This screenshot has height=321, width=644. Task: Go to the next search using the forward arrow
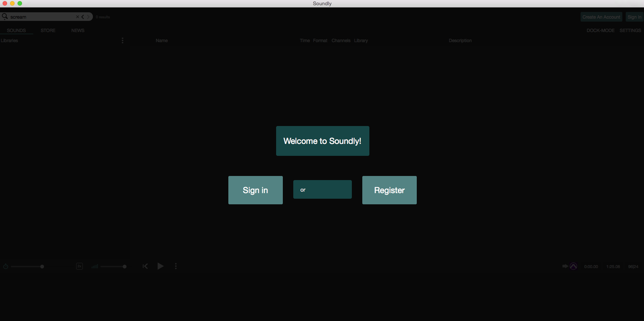pyautogui.click(x=88, y=17)
